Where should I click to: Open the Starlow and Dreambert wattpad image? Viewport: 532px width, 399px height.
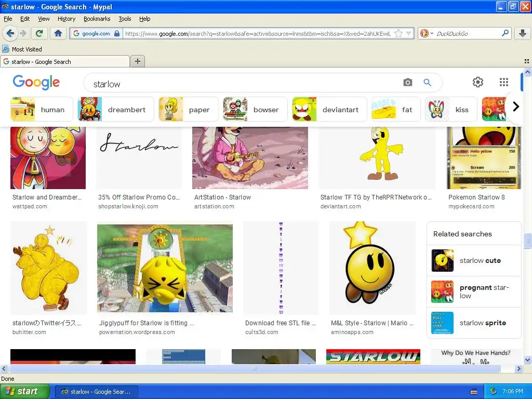48,158
